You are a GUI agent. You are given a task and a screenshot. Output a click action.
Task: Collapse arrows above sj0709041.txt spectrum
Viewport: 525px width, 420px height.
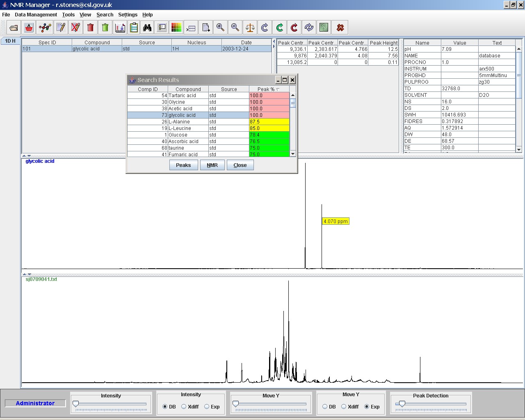[26, 274]
